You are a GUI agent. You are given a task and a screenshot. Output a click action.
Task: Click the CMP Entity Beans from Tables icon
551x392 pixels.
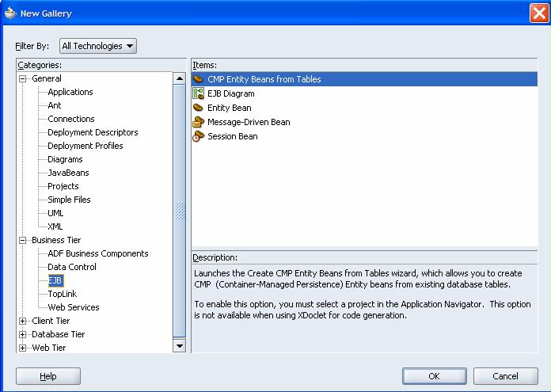(198, 79)
